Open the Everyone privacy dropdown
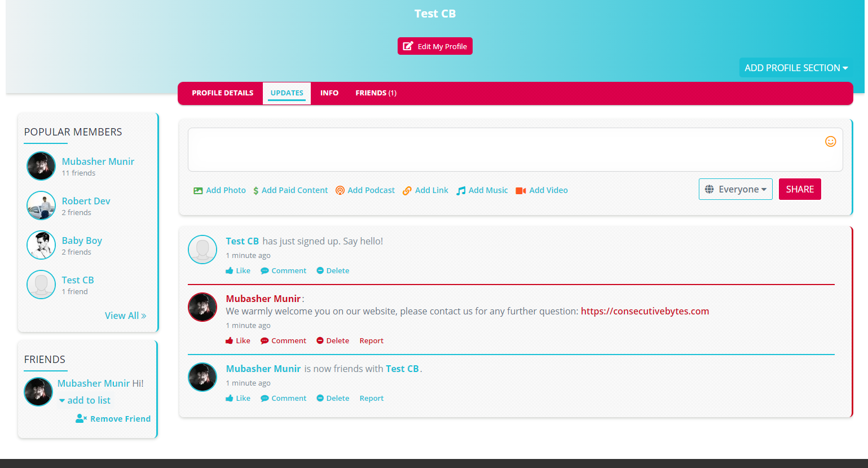The width and height of the screenshot is (868, 468). pos(735,190)
